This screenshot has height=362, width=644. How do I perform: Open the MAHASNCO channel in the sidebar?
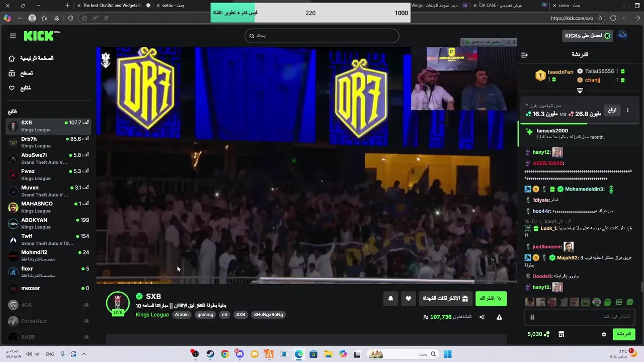coord(48,207)
